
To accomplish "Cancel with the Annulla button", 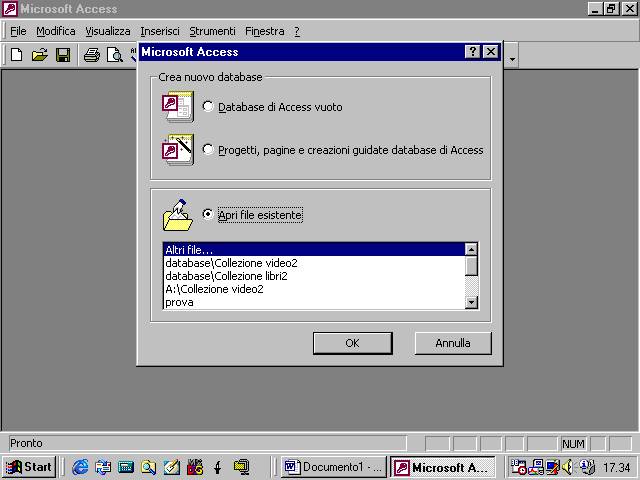I will 453,343.
